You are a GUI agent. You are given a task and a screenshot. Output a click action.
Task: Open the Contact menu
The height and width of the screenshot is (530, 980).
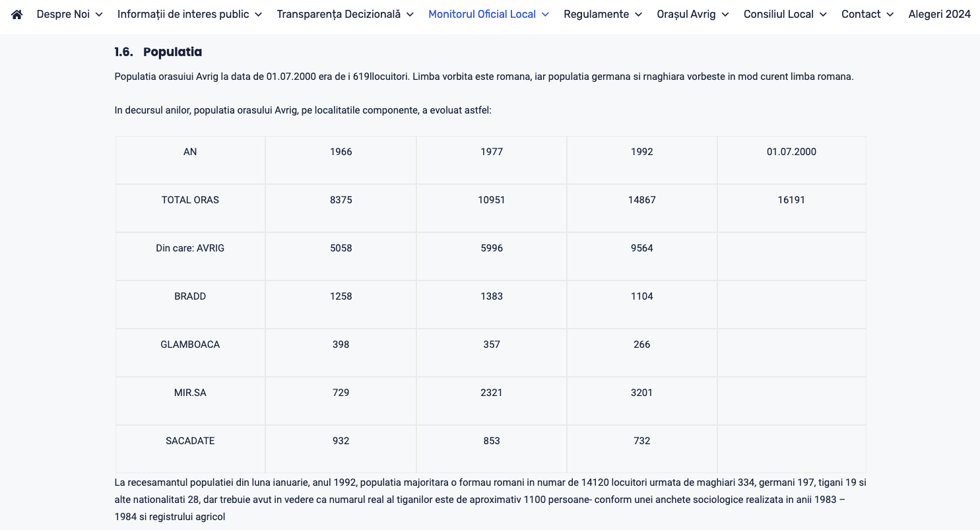coord(861,14)
